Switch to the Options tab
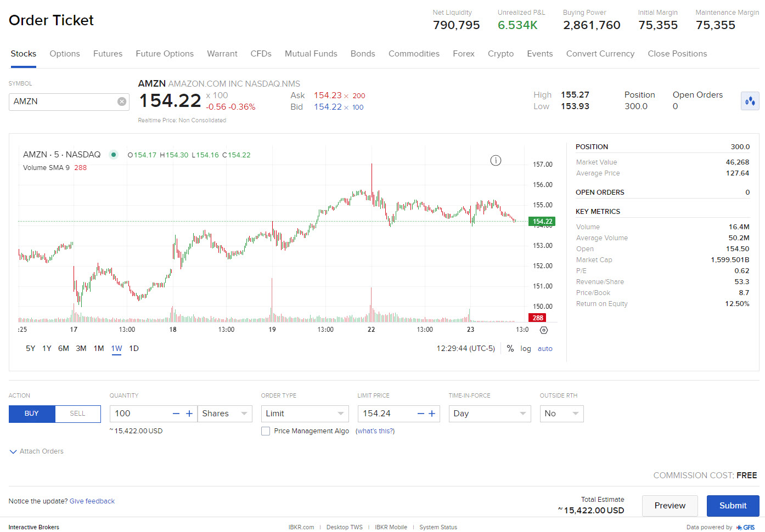This screenshot has width=765, height=532. pyautogui.click(x=65, y=54)
